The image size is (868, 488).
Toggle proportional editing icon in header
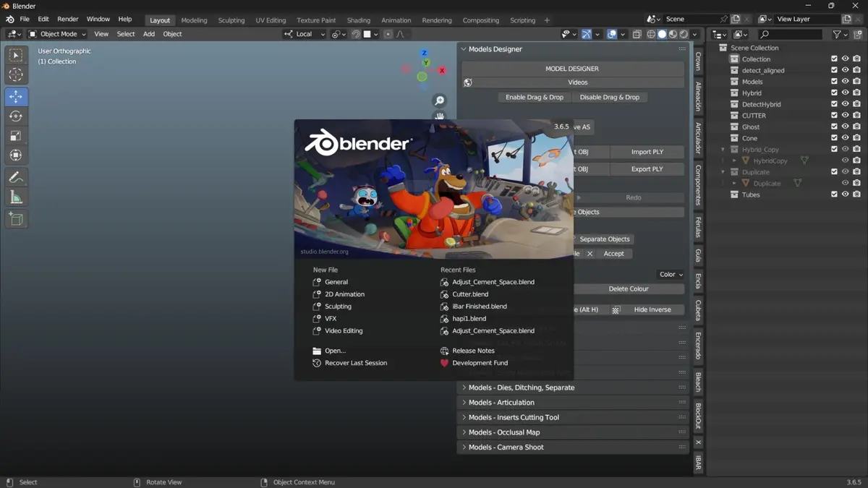pyautogui.click(x=388, y=34)
